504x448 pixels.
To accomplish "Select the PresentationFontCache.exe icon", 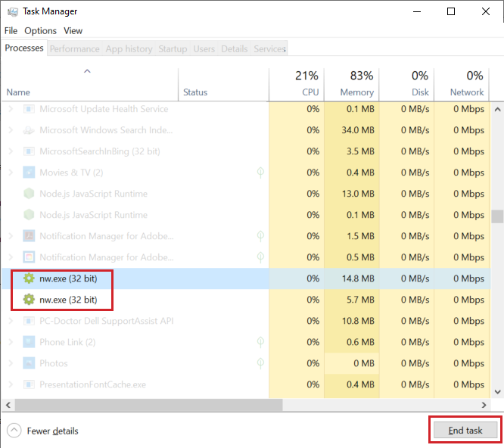I will pos(29,384).
